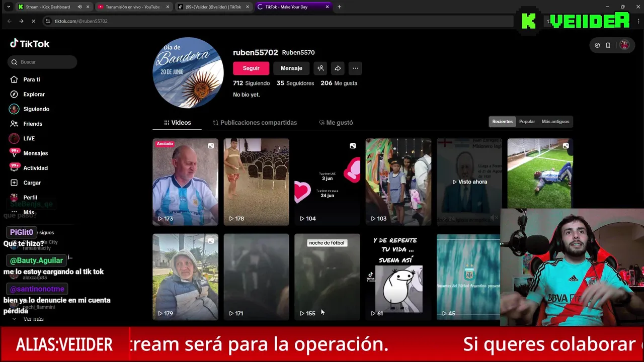Open the tab search dropdown arrow
This screenshot has width=644, height=362.
9,7
